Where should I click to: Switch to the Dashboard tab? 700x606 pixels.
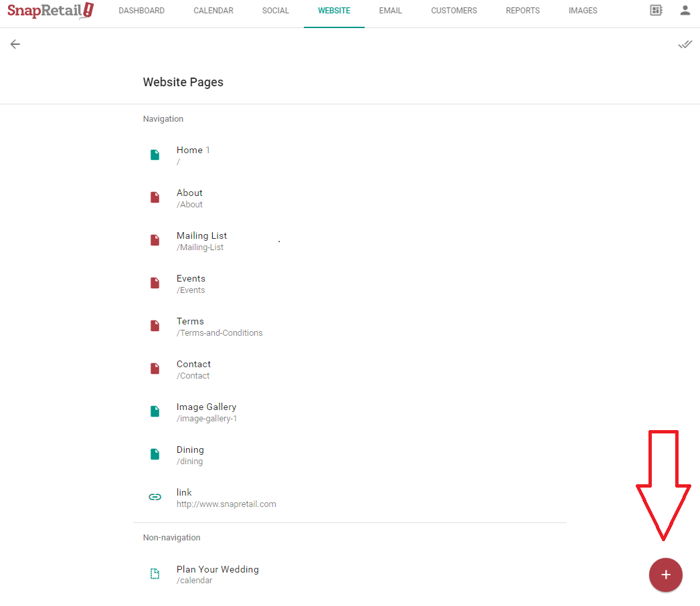(141, 11)
